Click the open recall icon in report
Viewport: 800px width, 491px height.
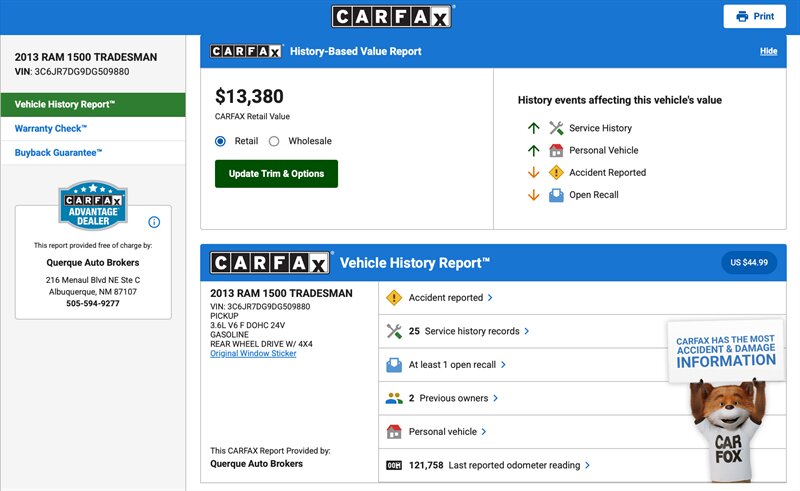click(394, 365)
